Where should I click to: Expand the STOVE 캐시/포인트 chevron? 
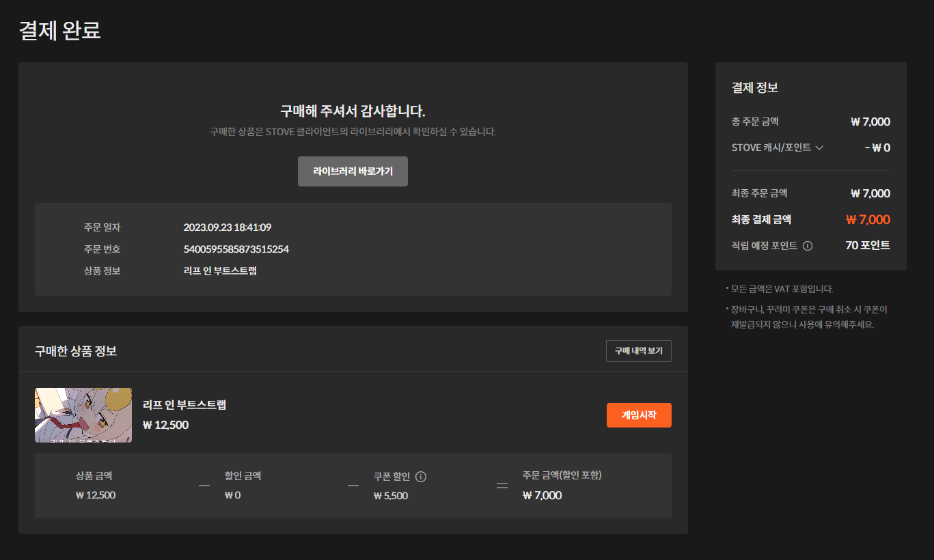(819, 148)
